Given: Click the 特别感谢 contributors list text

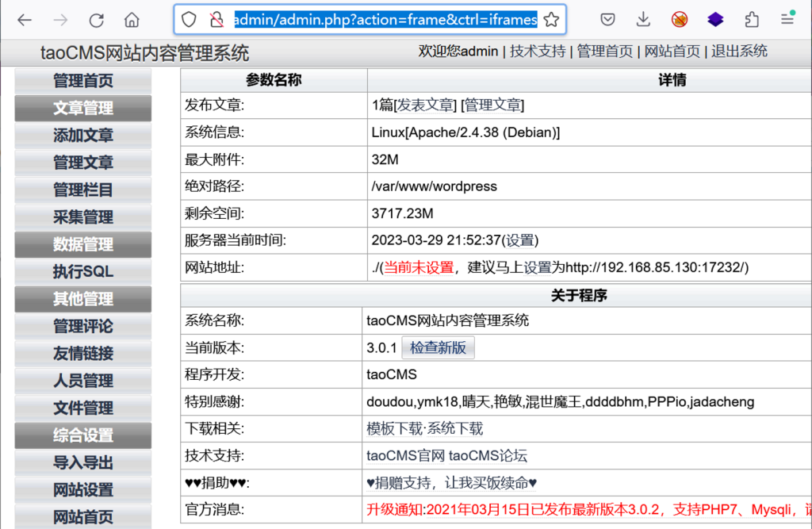Looking at the screenshot, I should (561, 401).
